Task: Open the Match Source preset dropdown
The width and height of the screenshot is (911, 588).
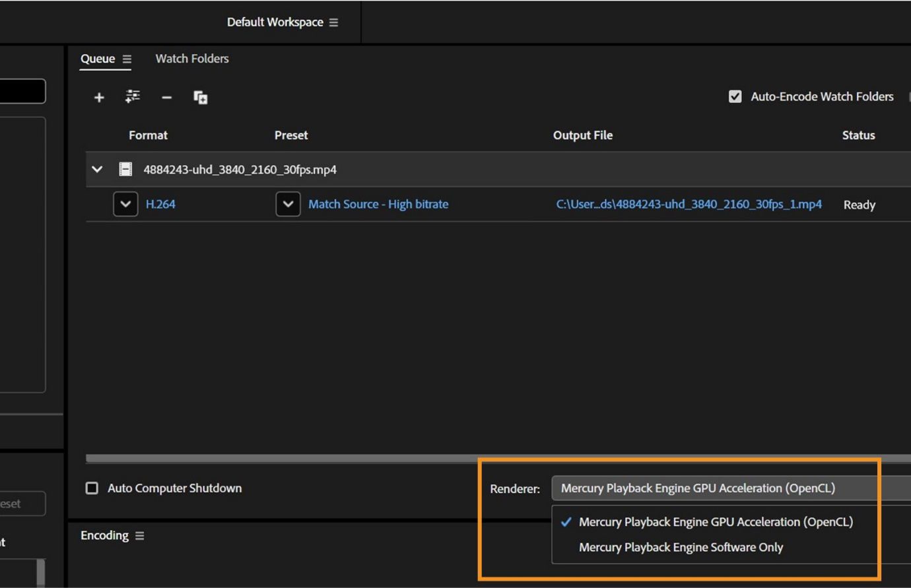Action: point(288,204)
